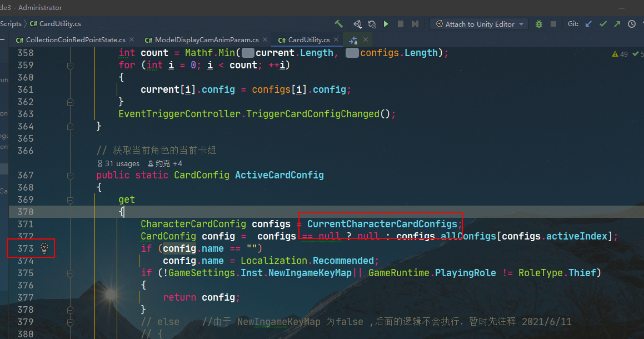This screenshot has height=339, width=644.
Task: Toggle the fold marker at line 364
Action: click(70, 127)
